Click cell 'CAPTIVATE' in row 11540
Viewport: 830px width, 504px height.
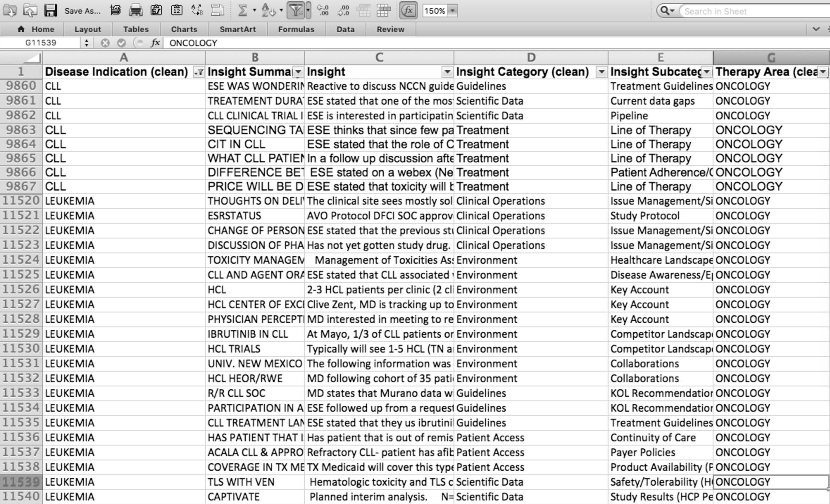[255, 497]
